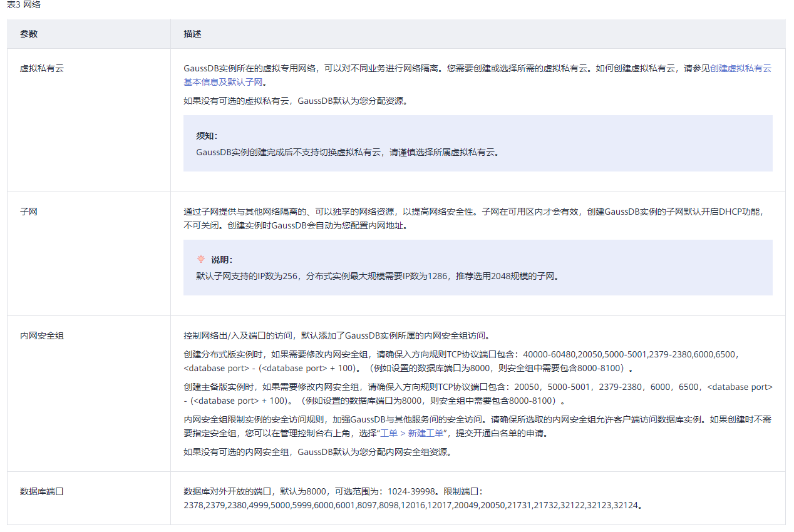
Task: Click sentence 数据库对外开放的端口，默认为8000
Action: click(x=334, y=491)
